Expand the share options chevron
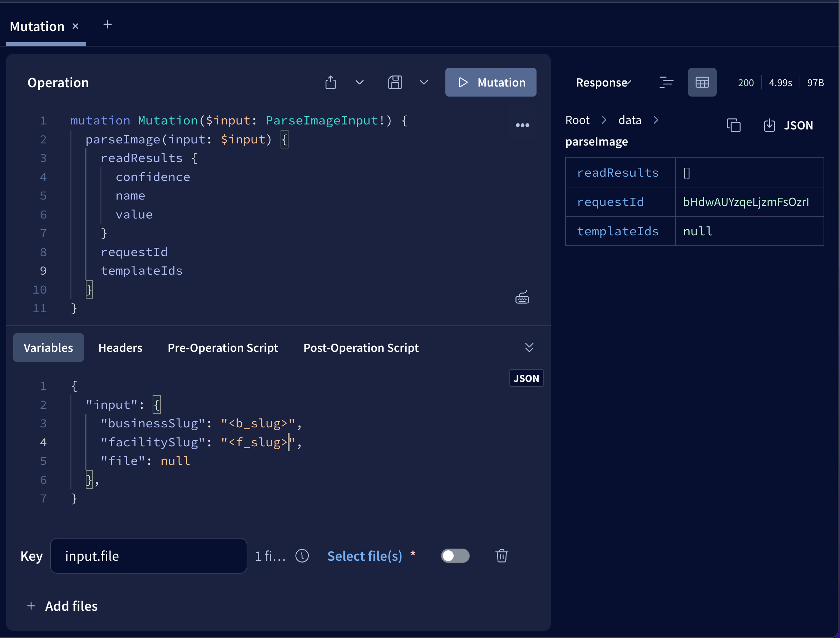Image resolution: width=840 pixels, height=638 pixels. pyautogui.click(x=359, y=82)
